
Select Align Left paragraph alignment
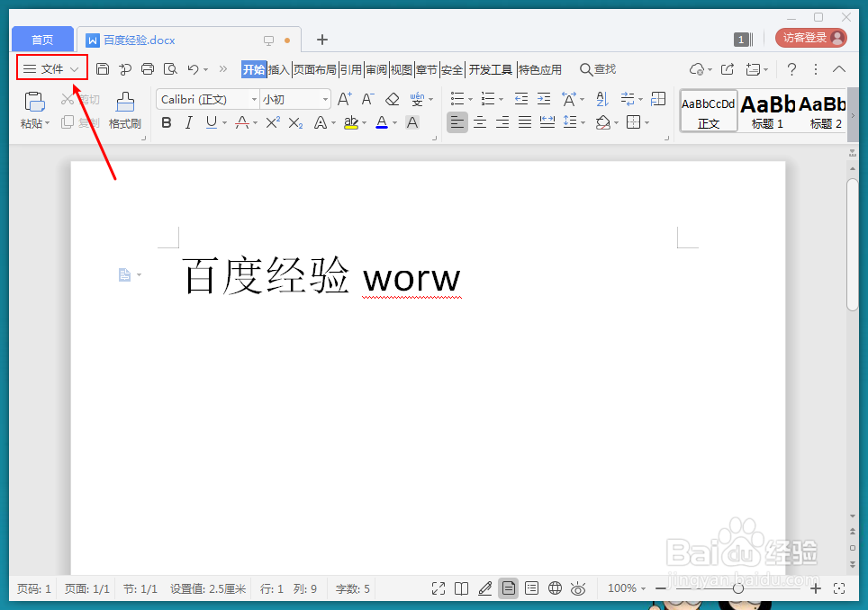point(457,121)
